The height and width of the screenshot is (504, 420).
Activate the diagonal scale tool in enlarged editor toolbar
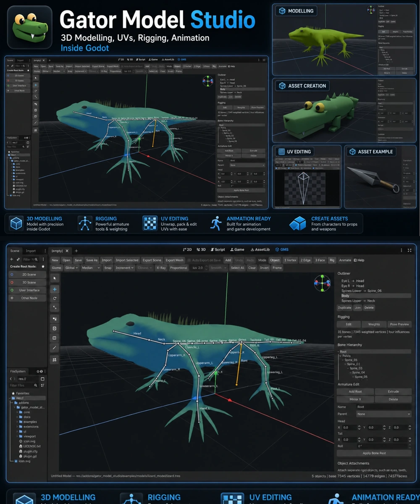pos(55,308)
